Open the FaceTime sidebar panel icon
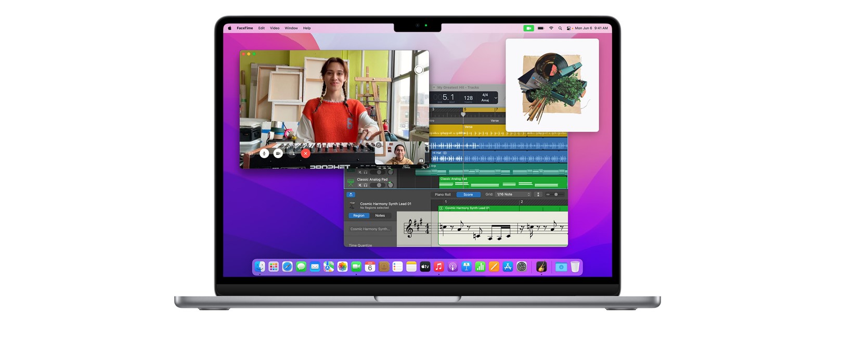 (251, 153)
